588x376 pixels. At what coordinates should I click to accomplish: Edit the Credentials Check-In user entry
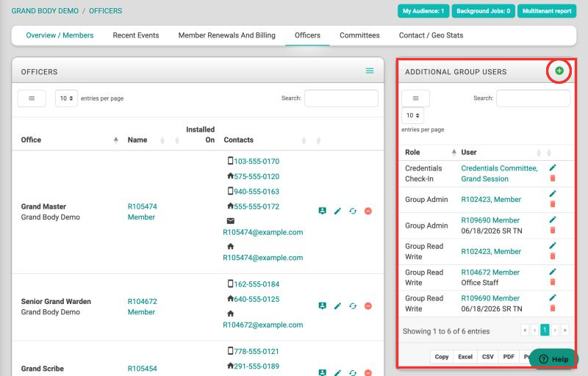click(553, 167)
